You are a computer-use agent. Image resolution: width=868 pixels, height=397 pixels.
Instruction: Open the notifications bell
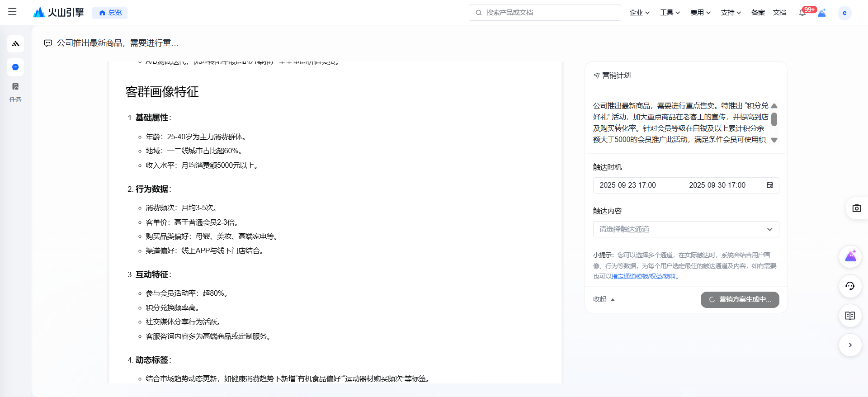pos(802,13)
